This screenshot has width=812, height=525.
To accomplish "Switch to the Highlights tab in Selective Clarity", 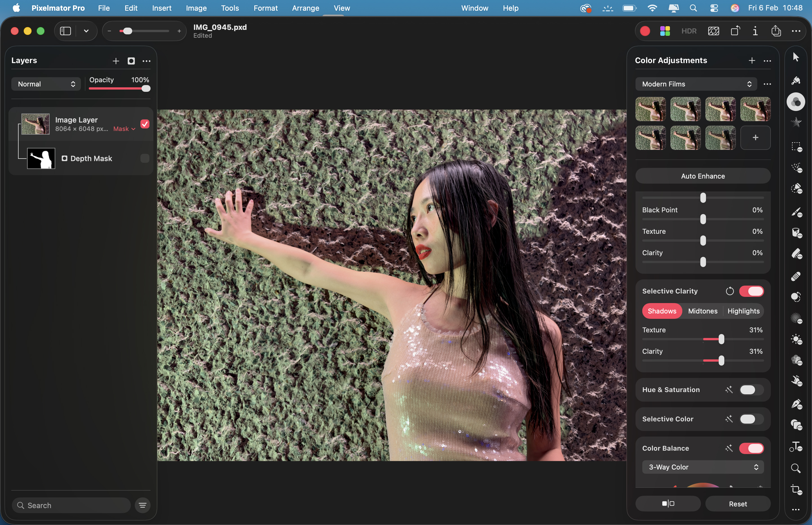I will [744, 311].
